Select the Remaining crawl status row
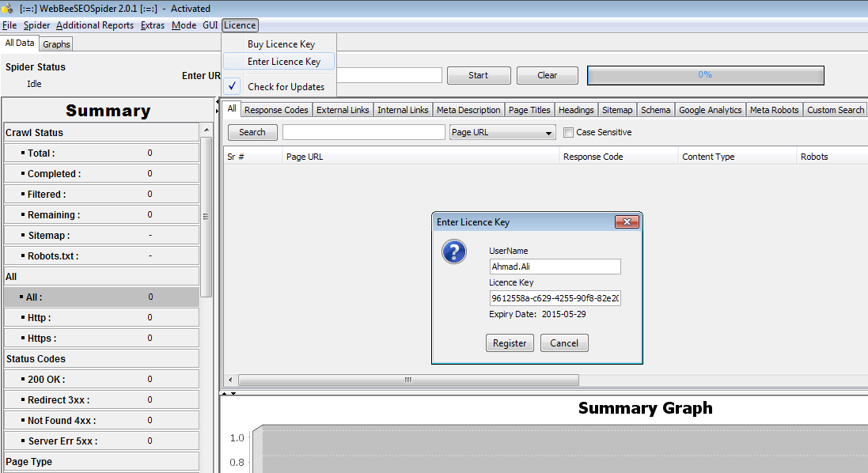The height and width of the screenshot is (473, 868). pos(101,214)
